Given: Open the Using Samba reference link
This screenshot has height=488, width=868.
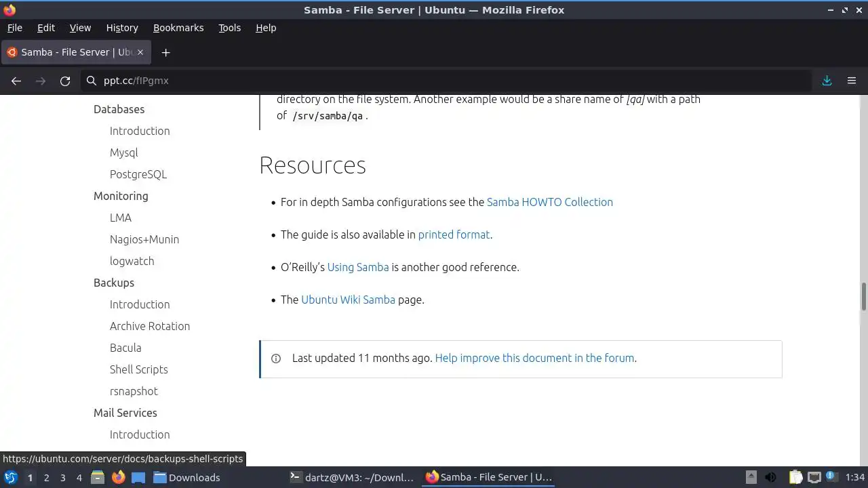Looking at the screenshot, I should click(x=358, y=267).
